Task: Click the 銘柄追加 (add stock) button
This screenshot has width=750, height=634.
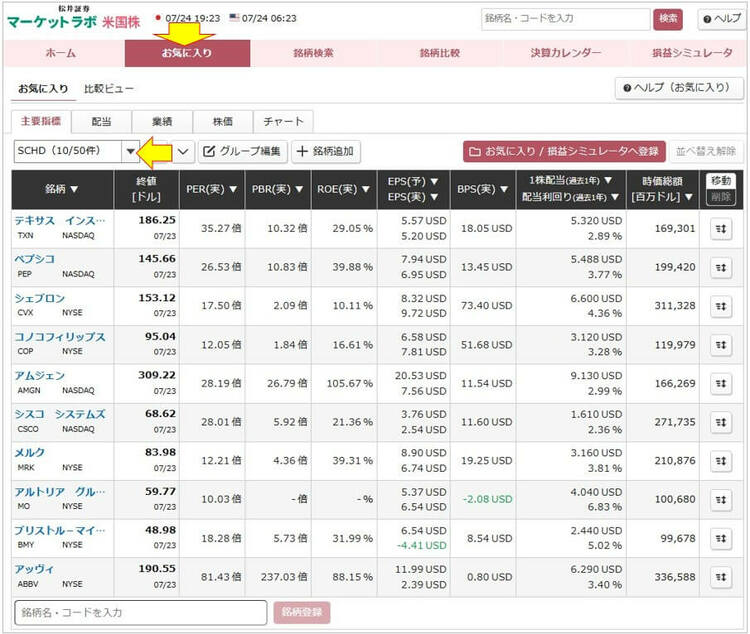Action: pyautogui.click(x=326, y=152)
